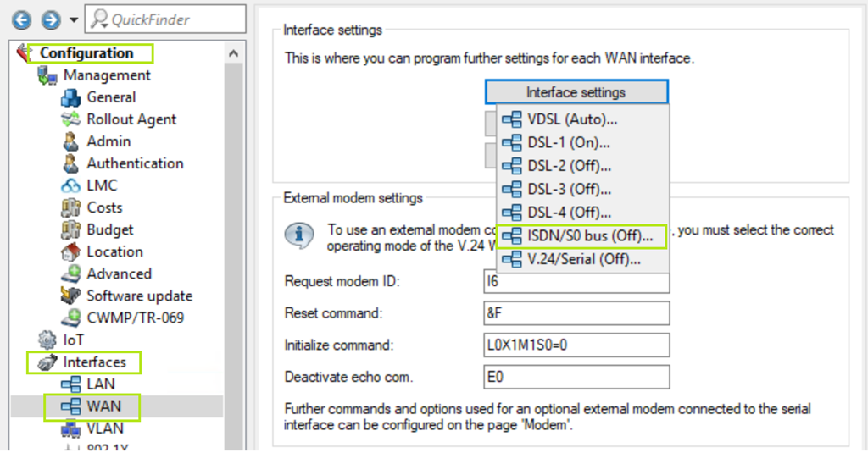Open the Costs settings icon

click(71, 207)
